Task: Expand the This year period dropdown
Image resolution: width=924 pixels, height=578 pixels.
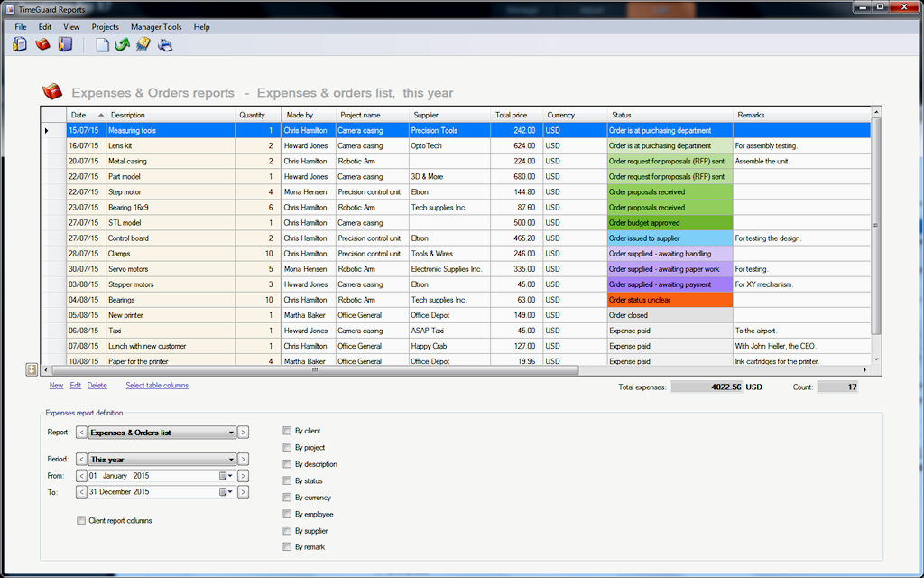Action: tap(231, 460)
